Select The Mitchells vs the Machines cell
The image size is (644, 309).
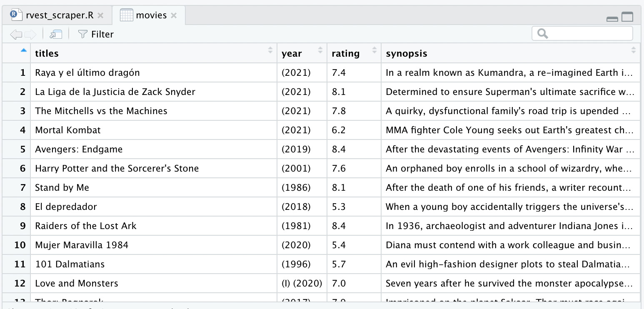(154, 111)
